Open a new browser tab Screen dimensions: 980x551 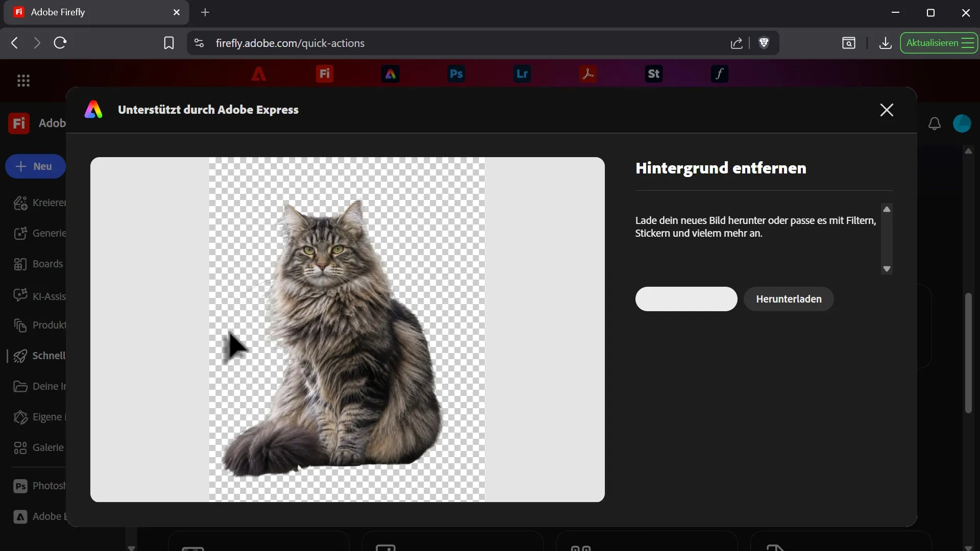click(x=205, y=12)
